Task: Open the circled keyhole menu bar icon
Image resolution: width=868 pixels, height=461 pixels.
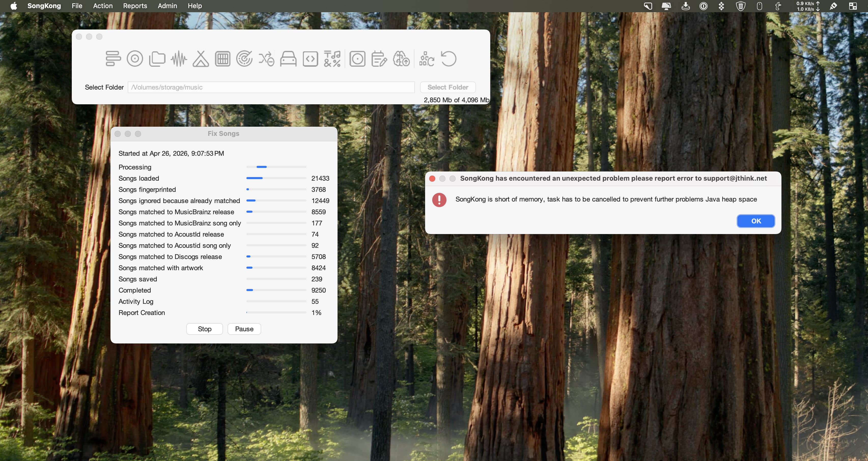Action: (x=704, y=6)
